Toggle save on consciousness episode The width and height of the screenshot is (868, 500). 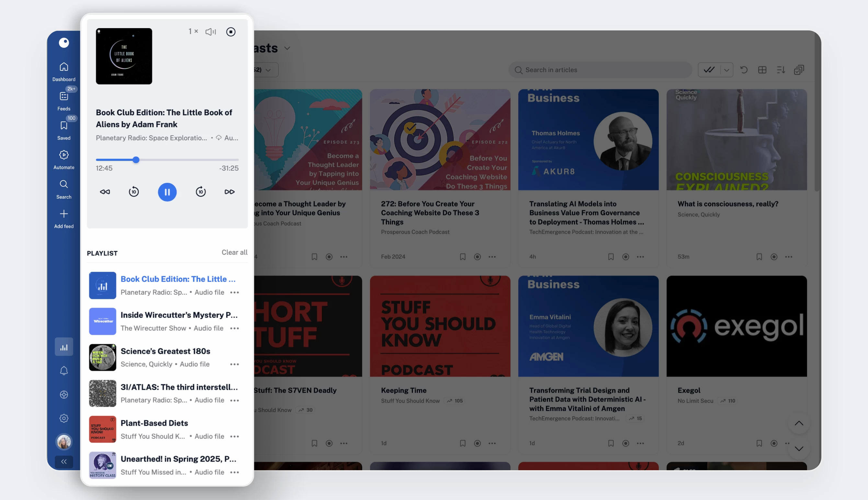(759, 257)
